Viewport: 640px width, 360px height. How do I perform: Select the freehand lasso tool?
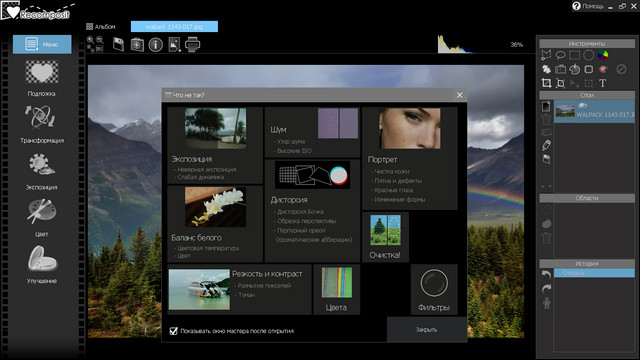point(560,55)
